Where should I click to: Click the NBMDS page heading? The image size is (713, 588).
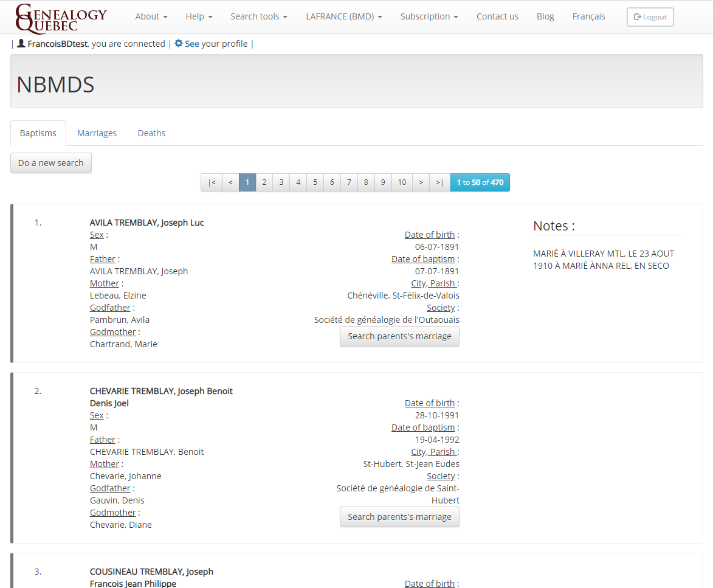coord(55,85)
